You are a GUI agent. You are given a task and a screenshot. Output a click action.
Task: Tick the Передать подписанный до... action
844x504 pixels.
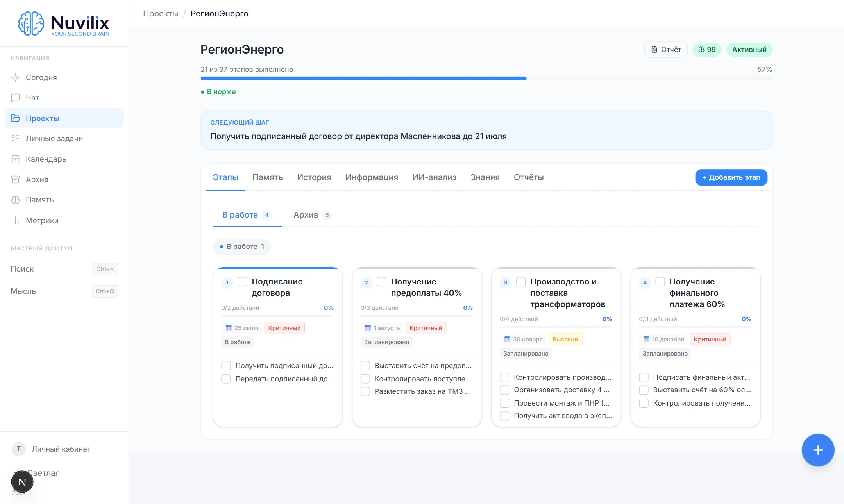(x=226, y=379)
